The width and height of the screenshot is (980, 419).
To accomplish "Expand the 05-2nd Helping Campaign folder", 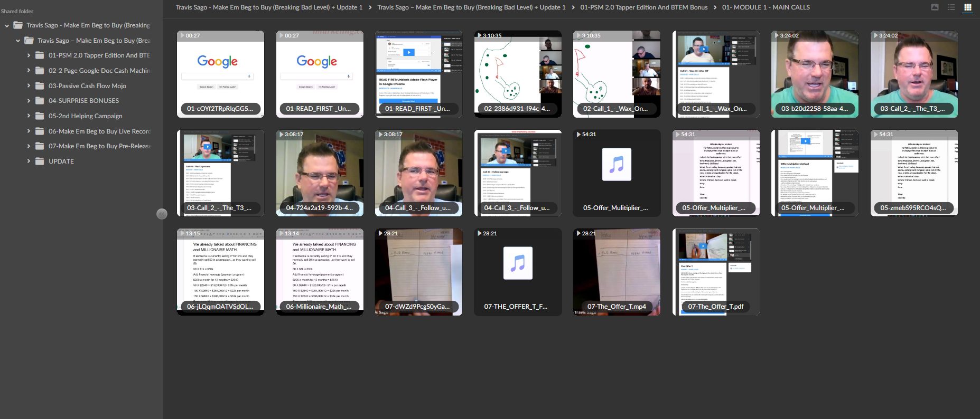I will pyautogui.click(x=29, y=116).
